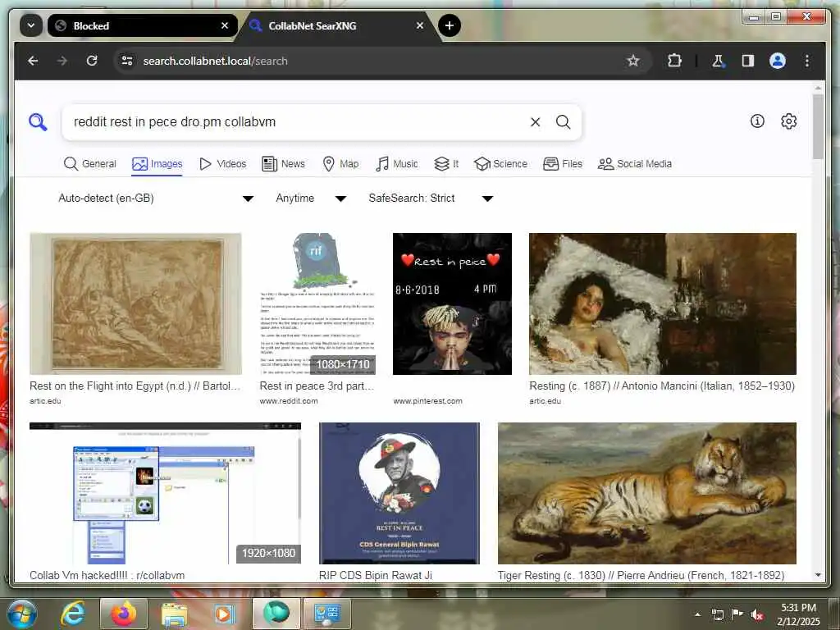
Task: Submit search with magnifier button
Action: [x=563, y=122]
